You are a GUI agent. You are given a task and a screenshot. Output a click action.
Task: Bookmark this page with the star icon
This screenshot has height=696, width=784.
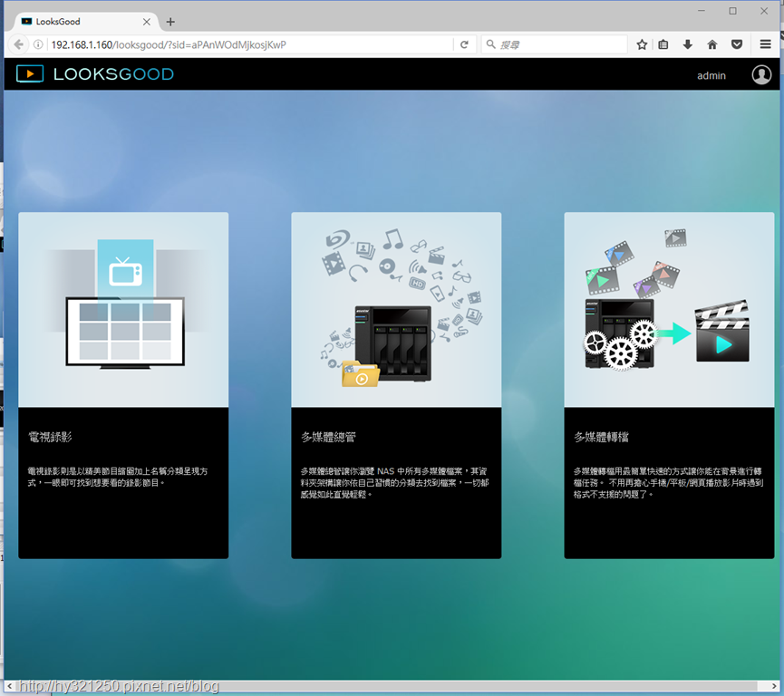click(642, 44)
